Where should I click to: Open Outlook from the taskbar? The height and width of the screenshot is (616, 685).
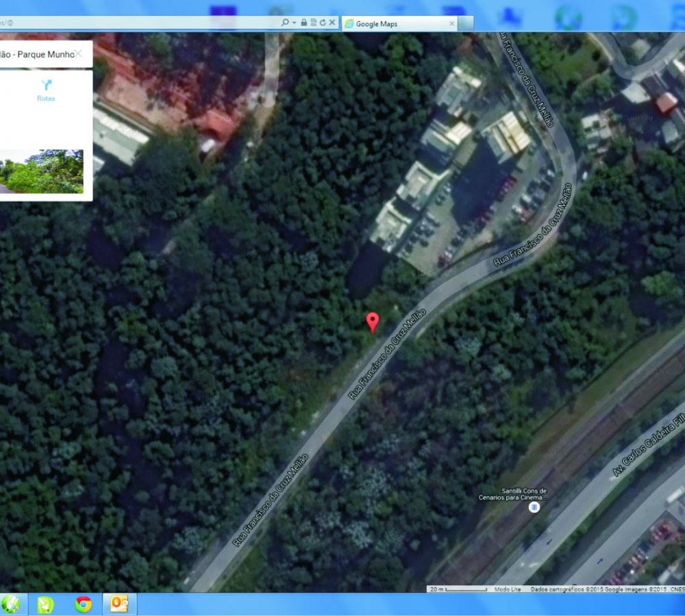tap(120, 604)
